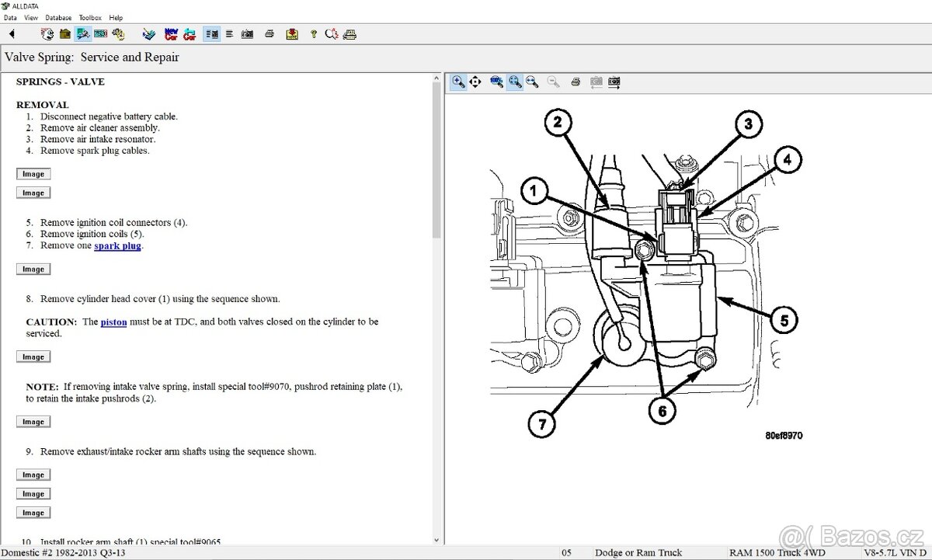Activate the pan tool in the image viewer
Screen dimensions: 932x560
coord(475,82)
